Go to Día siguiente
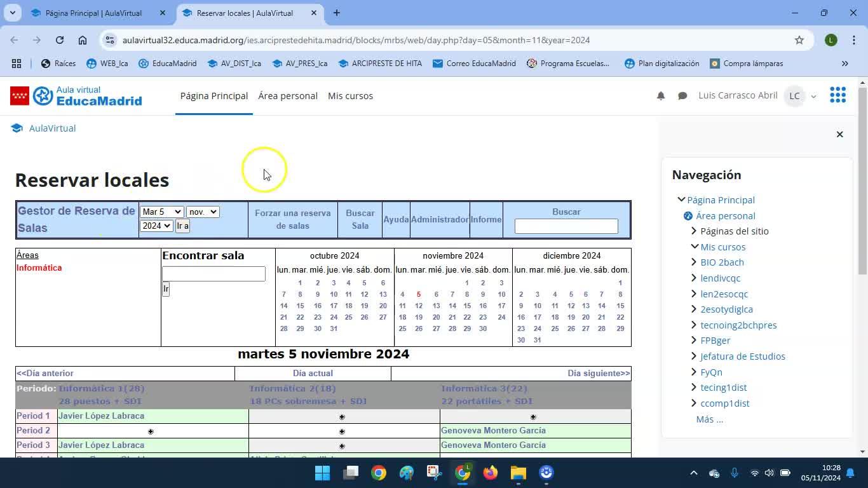868x488 pixels. coord(599,374)
